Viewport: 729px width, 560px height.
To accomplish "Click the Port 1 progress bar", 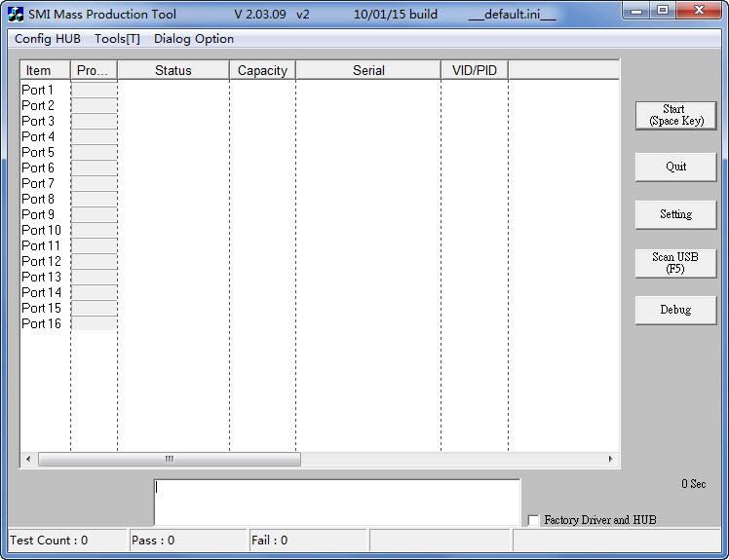I will tap(94, 90).
